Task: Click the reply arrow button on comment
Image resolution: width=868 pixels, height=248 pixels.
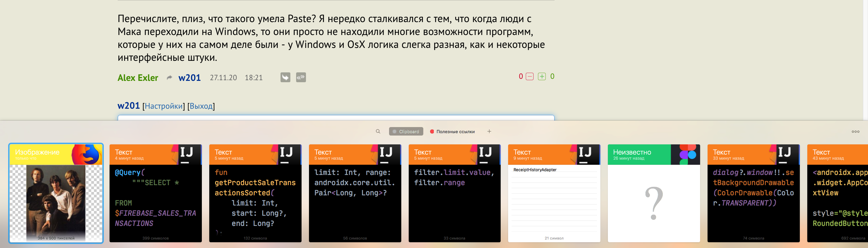Action: click(285, 77)
